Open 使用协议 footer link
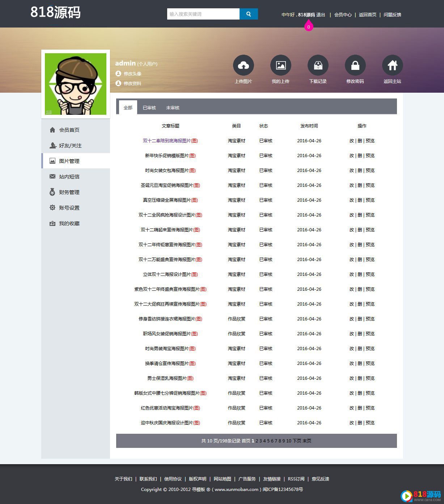Viewport: 444px width, 504px height. [x=173, y=479]
